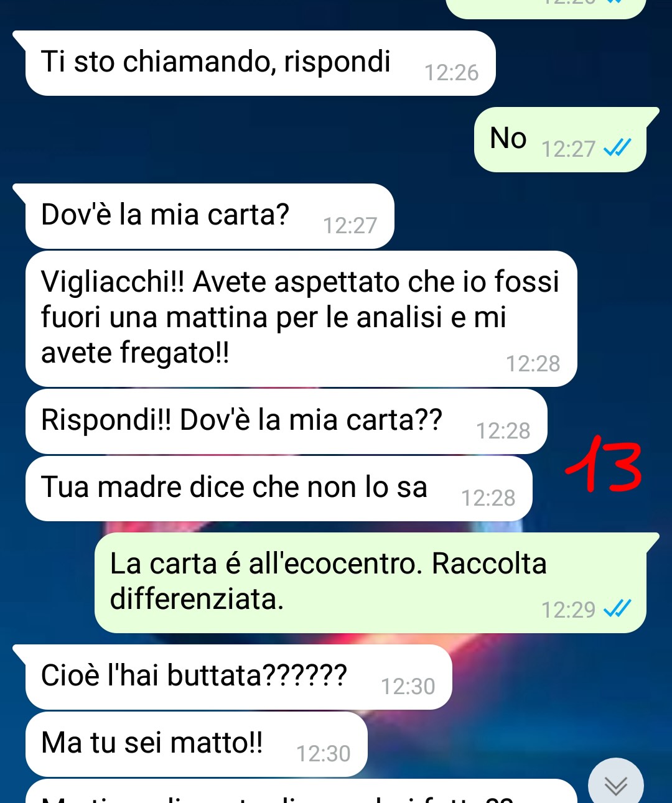This screenshot has width=672, height=803.
Task: Tap the 12:27 timestamp beside 'Dov'è la mia carta?'
Action: [350, 225]
